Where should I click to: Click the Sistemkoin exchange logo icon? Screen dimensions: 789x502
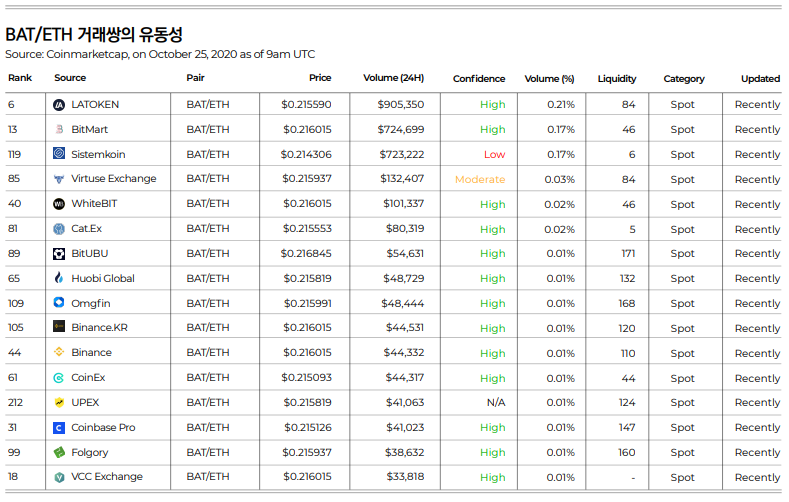click(x=59, y=153)
